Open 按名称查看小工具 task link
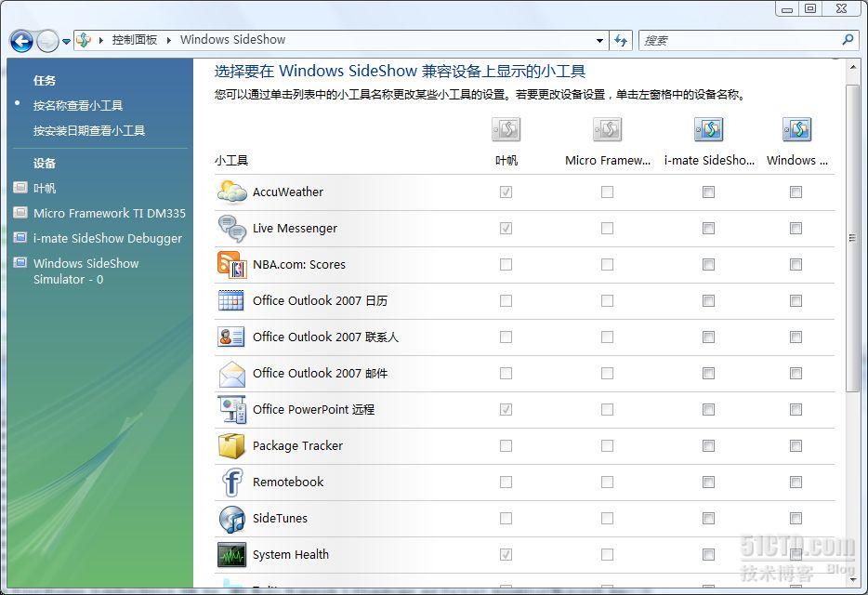 pyautogui.click(x=78, y=105)
